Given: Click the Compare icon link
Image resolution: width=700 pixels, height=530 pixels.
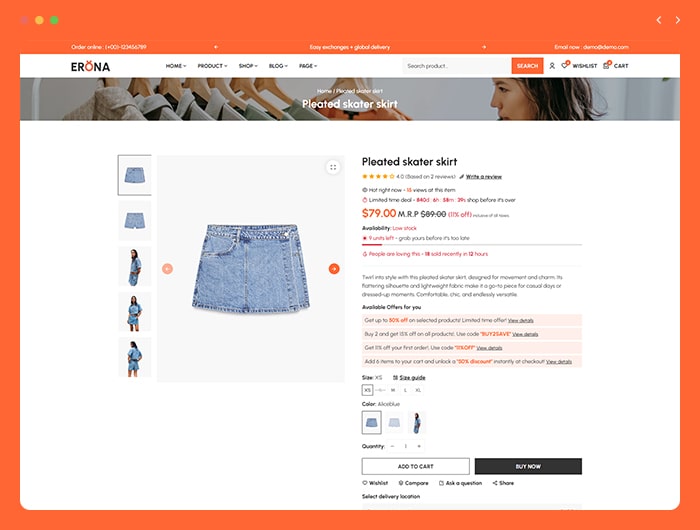Looking at the screenshot, I should (x=413, y=483).
